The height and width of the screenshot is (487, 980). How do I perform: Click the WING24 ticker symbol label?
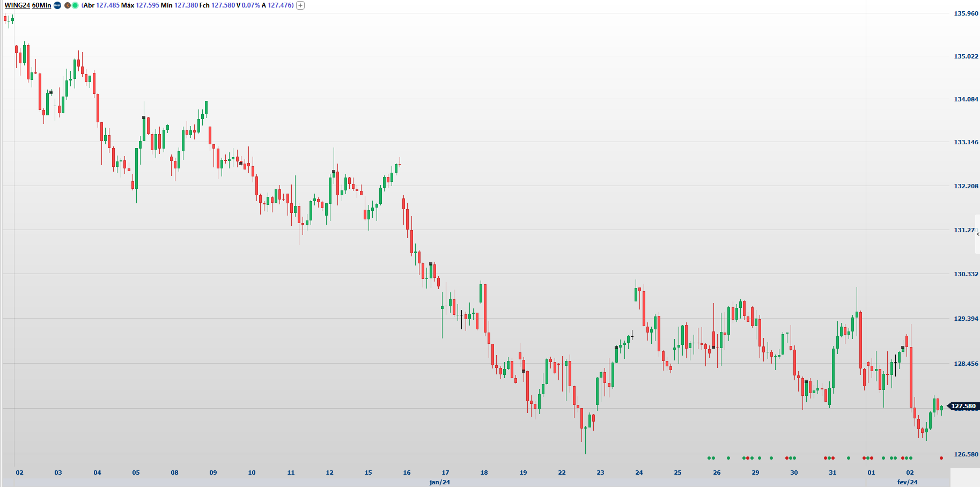click(17, 5)
